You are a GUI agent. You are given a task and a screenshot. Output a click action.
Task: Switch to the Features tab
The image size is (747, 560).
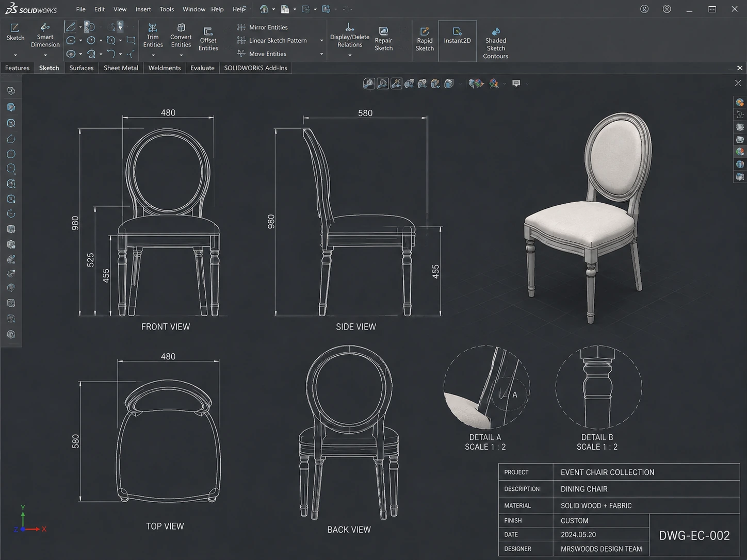pyautogui.click(x=17, y=68)
